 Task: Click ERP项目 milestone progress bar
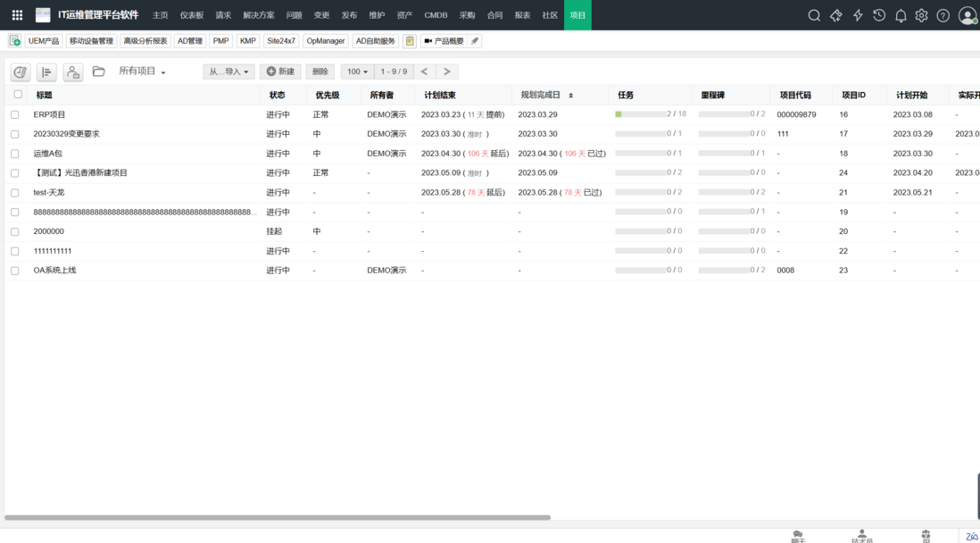click(x=724, y=114)
